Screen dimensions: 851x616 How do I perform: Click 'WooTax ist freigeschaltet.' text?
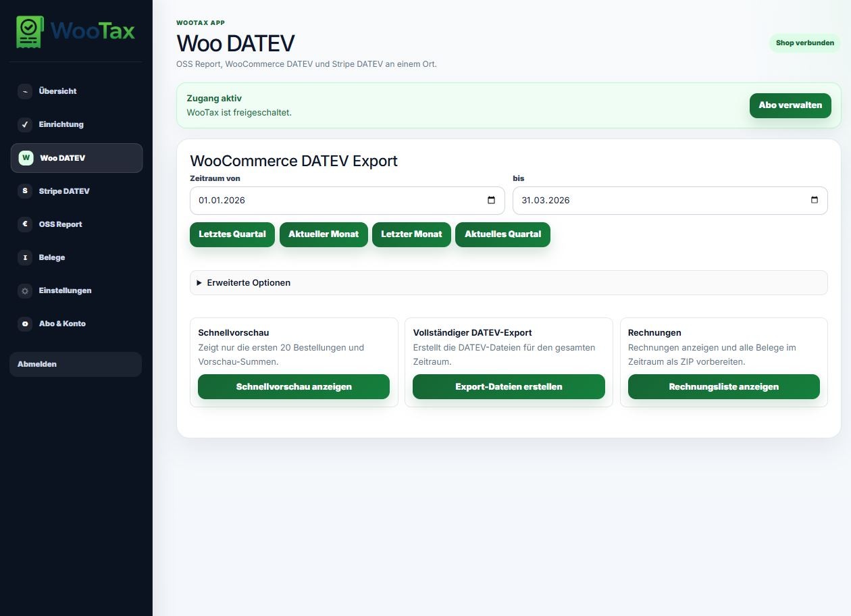[x=239, y=113]
